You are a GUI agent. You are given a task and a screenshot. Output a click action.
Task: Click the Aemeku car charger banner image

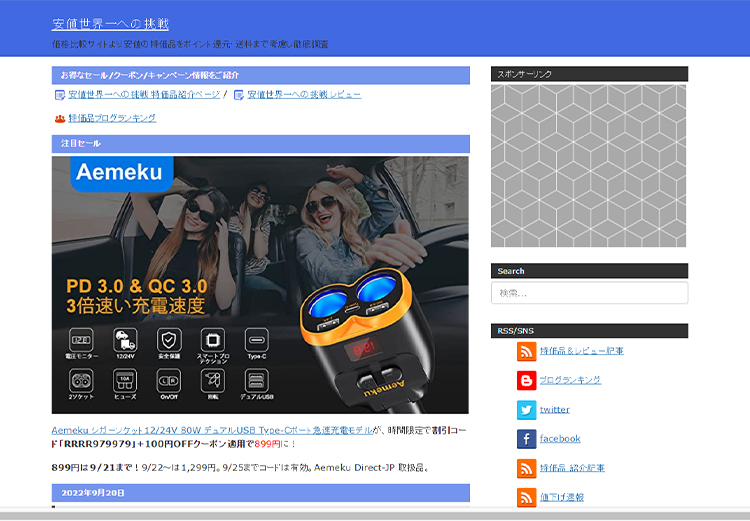pyautogui.click(x=260, y=284)
